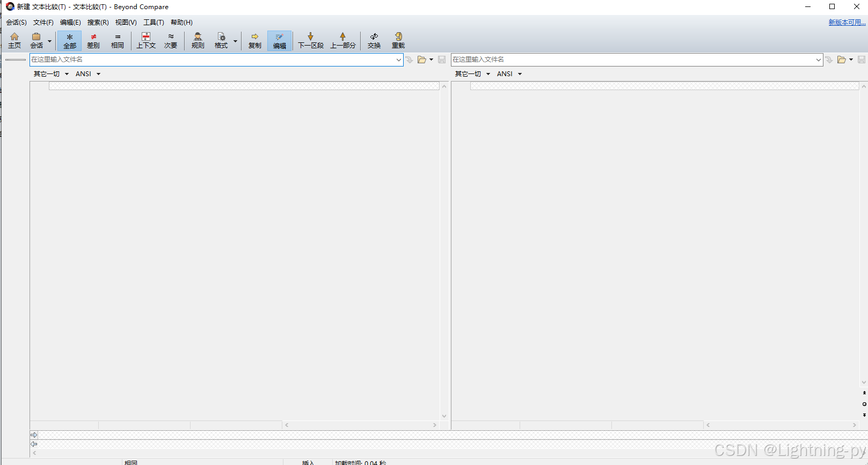This screenshot has height=465, width=868.
Task: Jump to 下一区段 (Next Section)
Action: (x=311, y=41)
